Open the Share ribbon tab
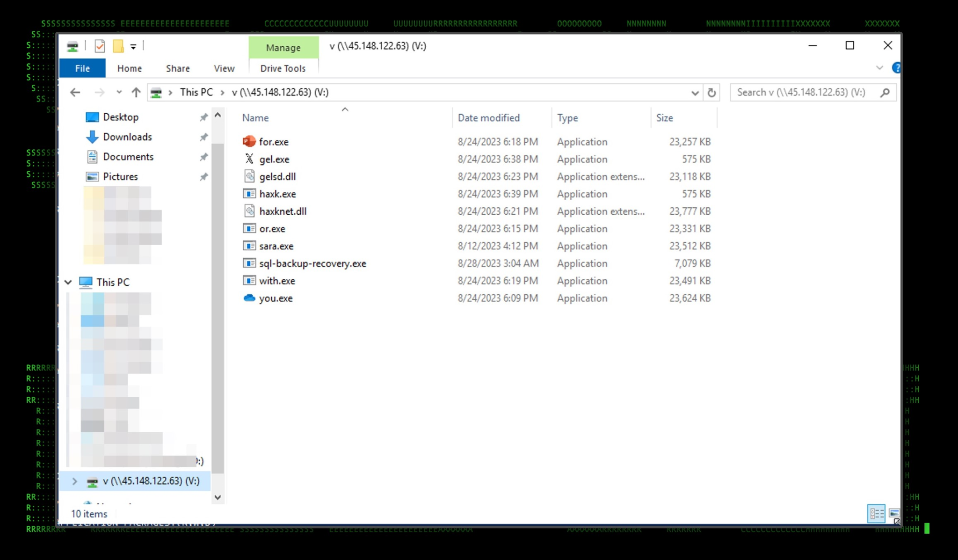This screenshot has width=958, height=560. tap(178, 68)
